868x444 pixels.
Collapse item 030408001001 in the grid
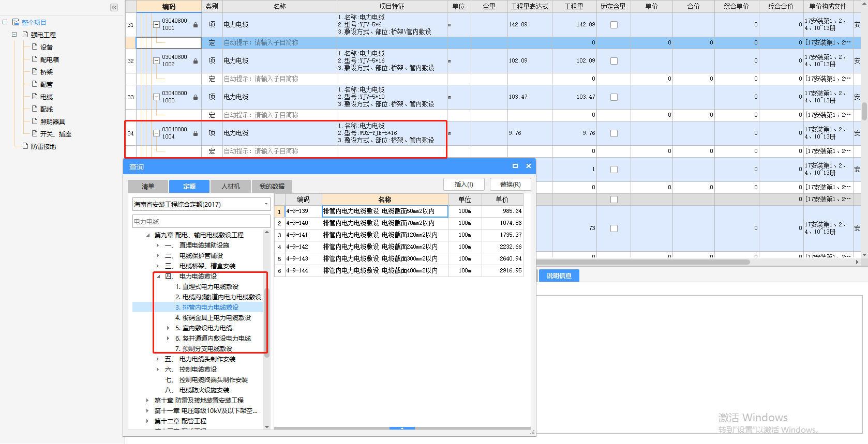point(156,24)
